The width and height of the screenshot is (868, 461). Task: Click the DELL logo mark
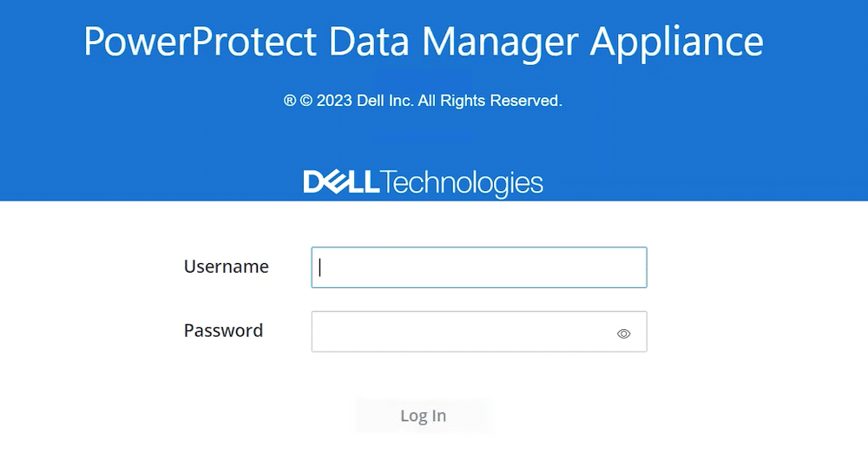tap(341, 182)
